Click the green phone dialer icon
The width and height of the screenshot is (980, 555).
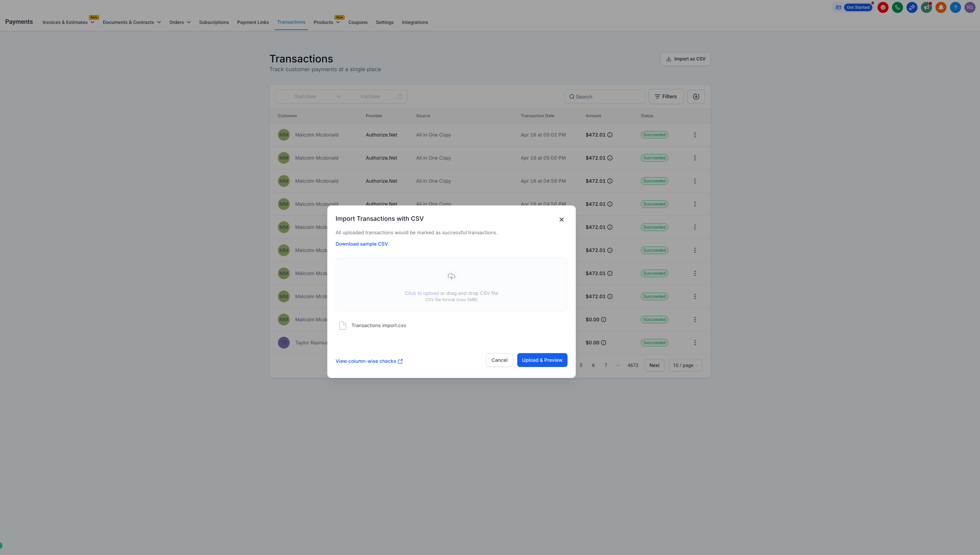[x=897, y=7]
